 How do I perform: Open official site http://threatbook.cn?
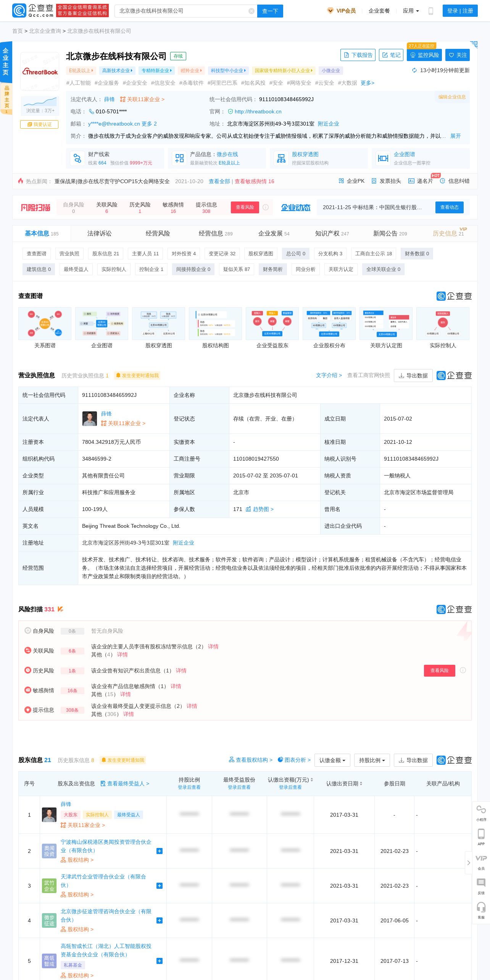258,111
